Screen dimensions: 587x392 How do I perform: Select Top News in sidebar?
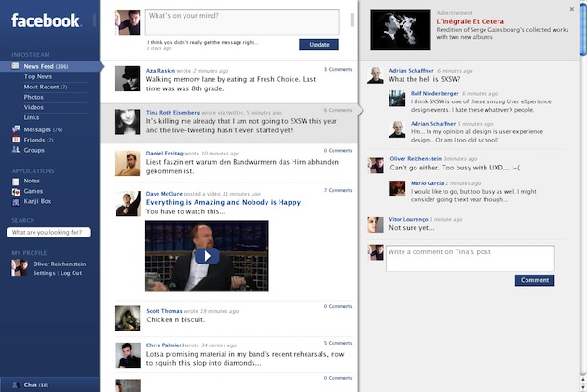click(38, 76)
